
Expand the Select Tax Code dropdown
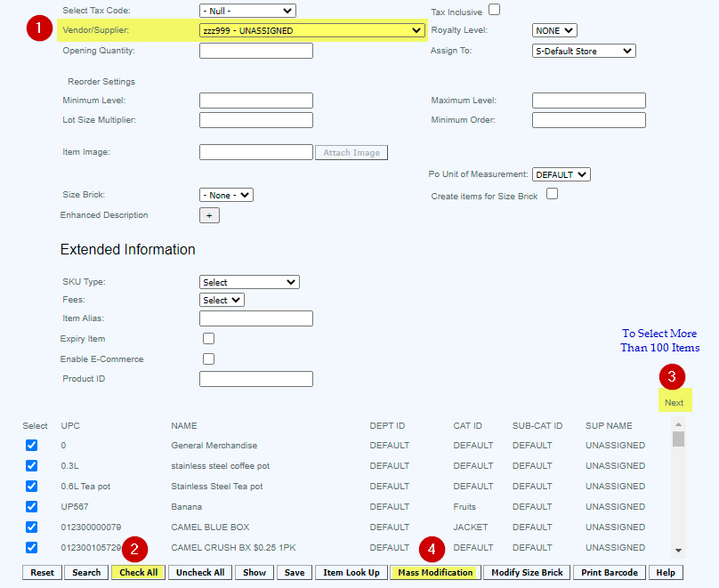pyautogui.click(x=247, y=11)
